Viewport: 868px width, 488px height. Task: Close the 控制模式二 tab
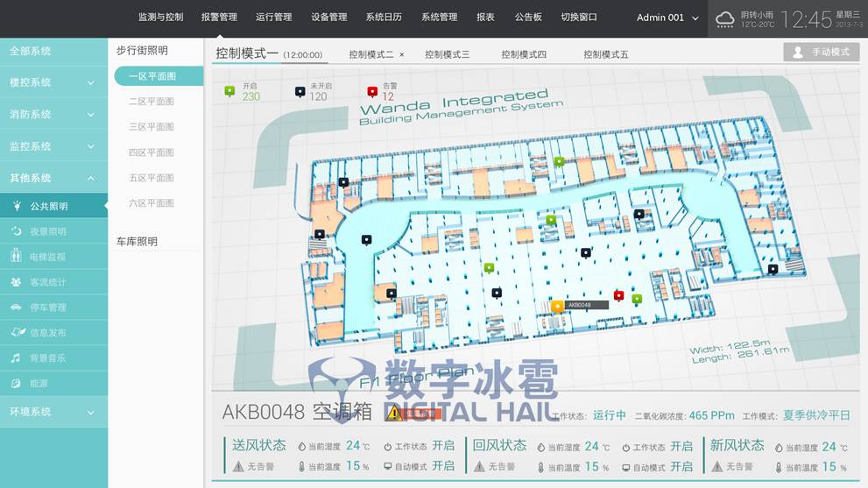402,54
